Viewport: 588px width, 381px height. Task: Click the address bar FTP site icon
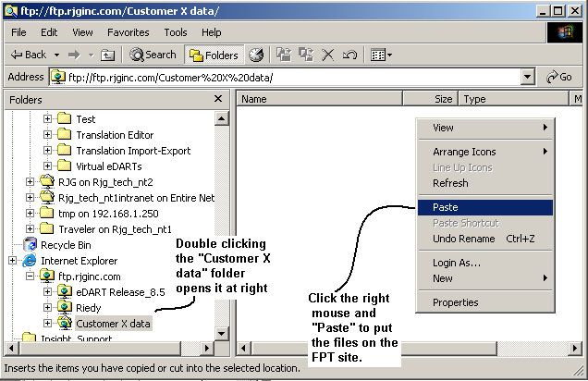58,77
